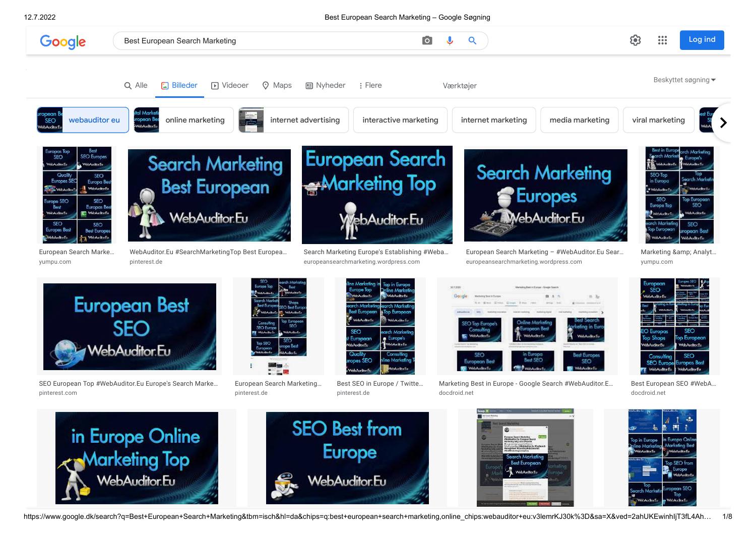The height and width of the screenshot is (535, 756).
Task: Open the Nyheder results tab
Action: [325, 85]
